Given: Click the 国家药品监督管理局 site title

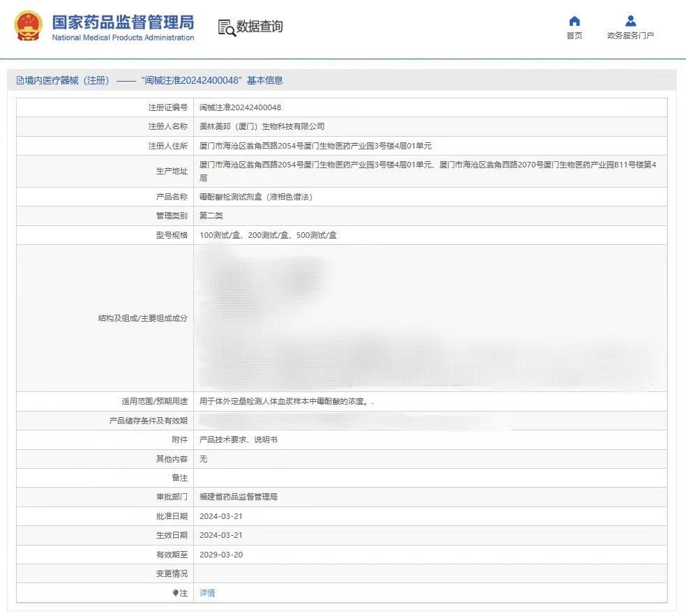Looking at the screenshot, I should tap(123, 22).
